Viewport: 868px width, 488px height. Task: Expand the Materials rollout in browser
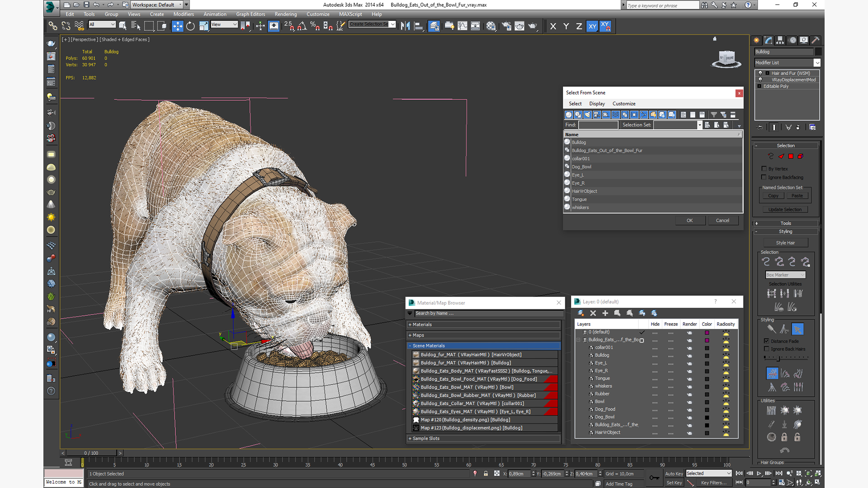pos(484,324)
